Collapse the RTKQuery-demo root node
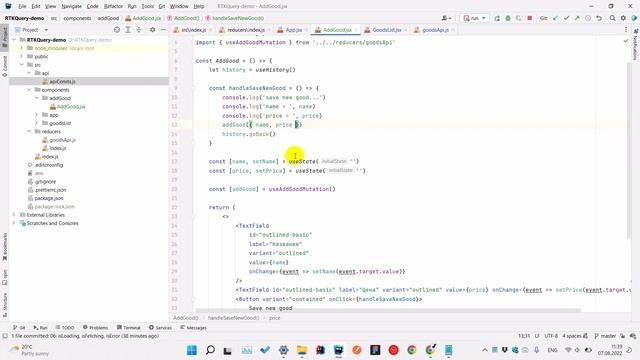 14,40
